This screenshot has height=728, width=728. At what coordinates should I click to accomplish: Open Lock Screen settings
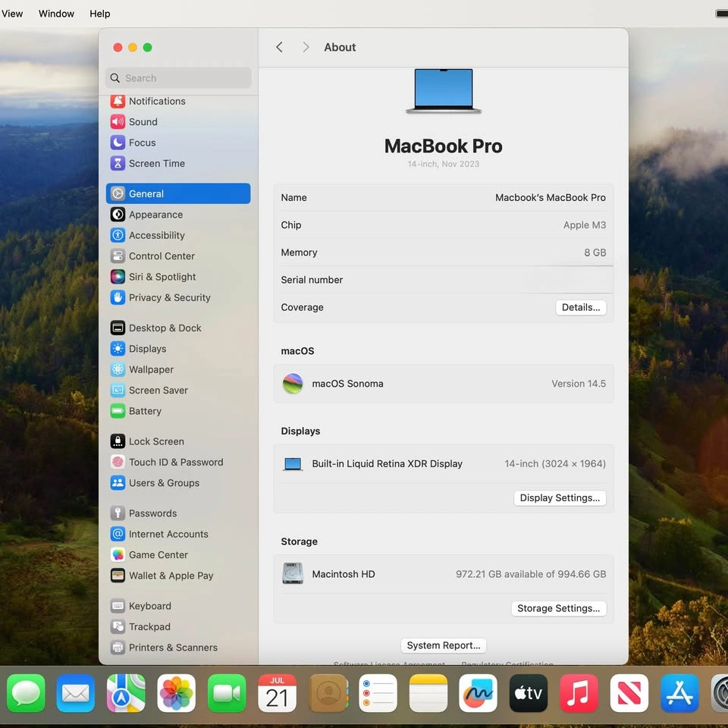coord(177,441)
